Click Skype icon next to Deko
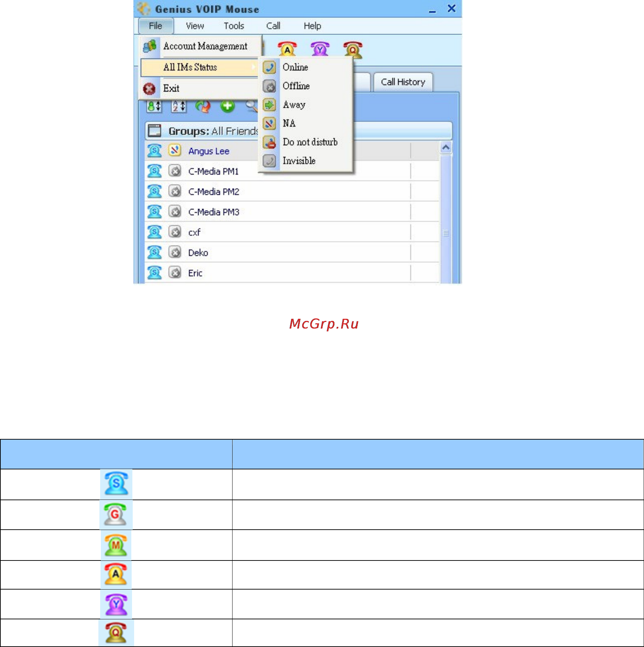Viewport: 644px width, 647px height. [x=154, y=252]
